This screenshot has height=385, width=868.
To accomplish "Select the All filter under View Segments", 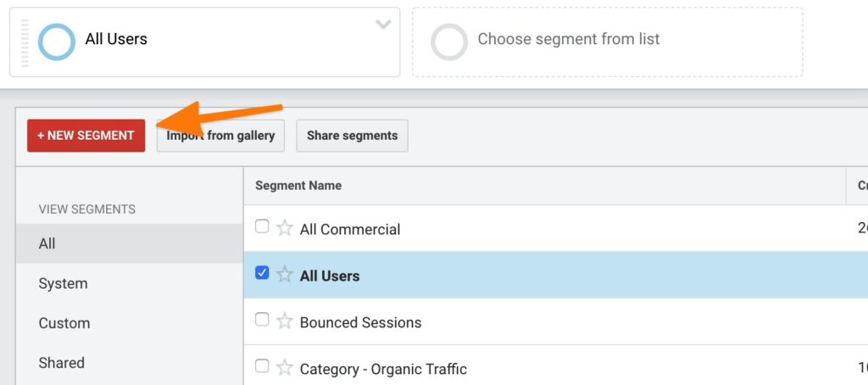I will click(130, 243).
